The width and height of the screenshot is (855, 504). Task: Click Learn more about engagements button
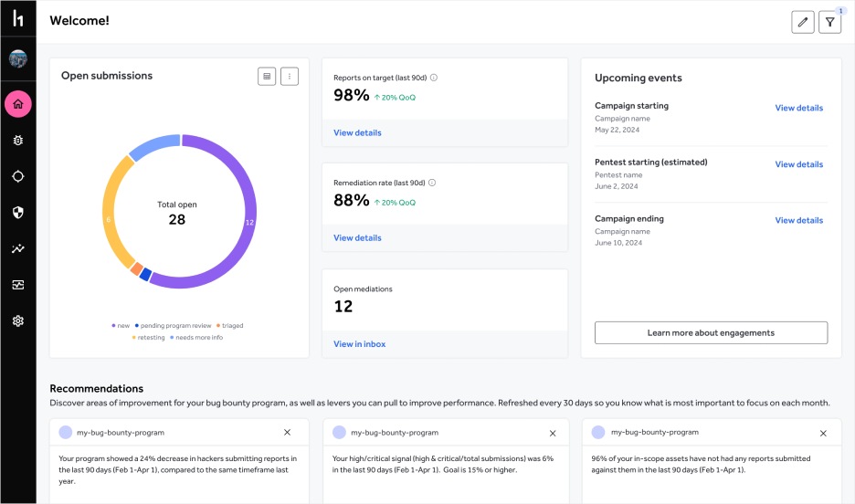coord(711,333)
